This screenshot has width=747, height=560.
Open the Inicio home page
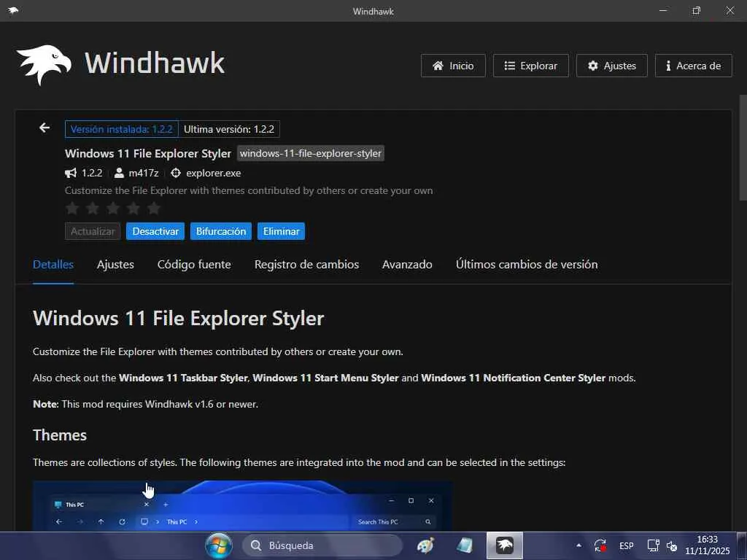tap(453, 66)
